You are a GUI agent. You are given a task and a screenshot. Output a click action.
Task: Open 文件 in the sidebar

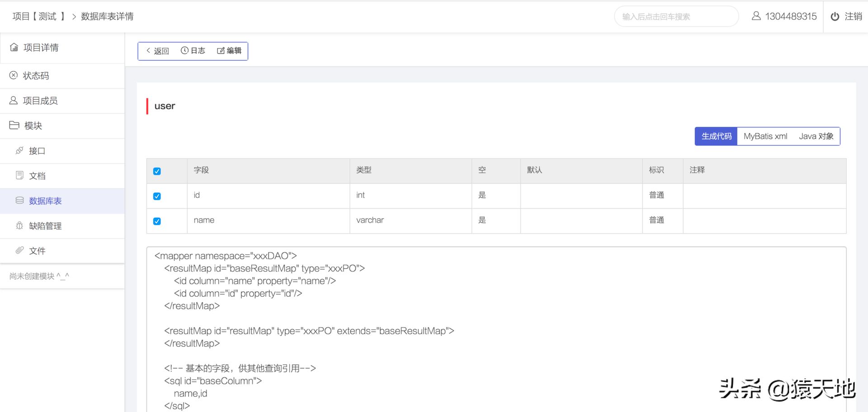62,251
